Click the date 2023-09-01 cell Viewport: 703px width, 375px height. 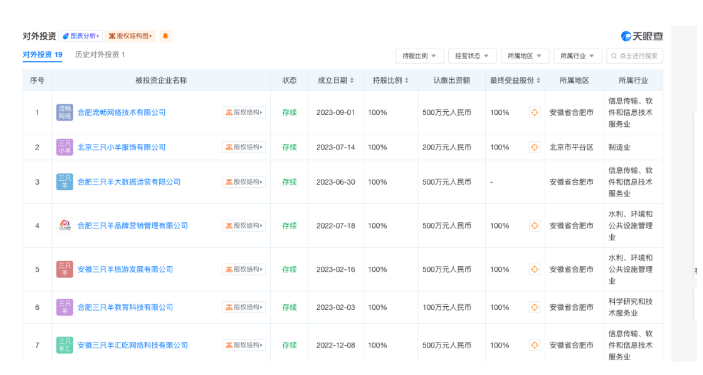tap(335, 113)
